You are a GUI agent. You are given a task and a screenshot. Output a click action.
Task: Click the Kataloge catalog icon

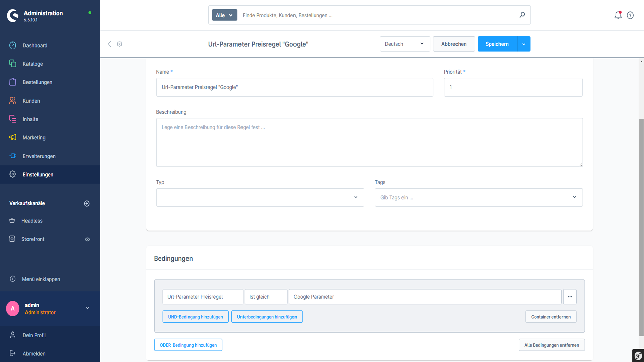[x=13, y=64]
